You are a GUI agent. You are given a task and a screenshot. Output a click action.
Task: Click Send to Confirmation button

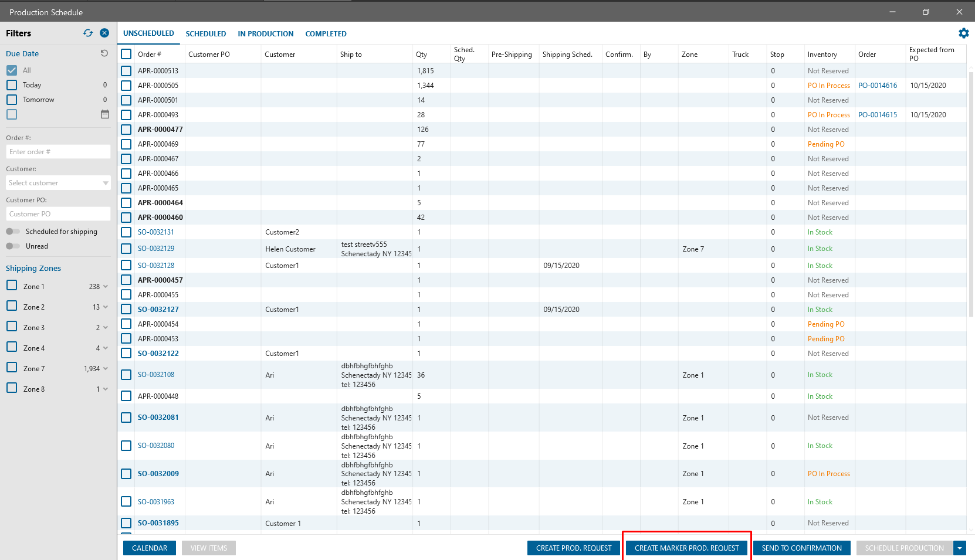tap(802, 548)
